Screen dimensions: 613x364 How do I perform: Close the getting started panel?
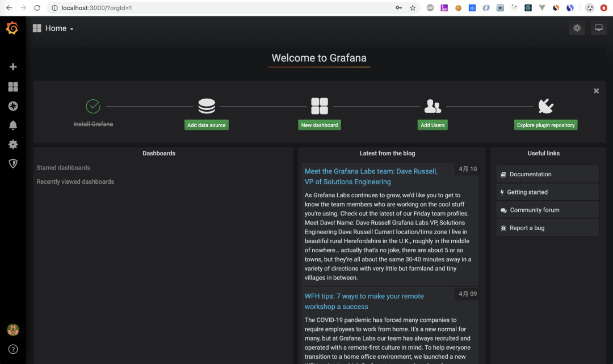(x=596, y=91)
